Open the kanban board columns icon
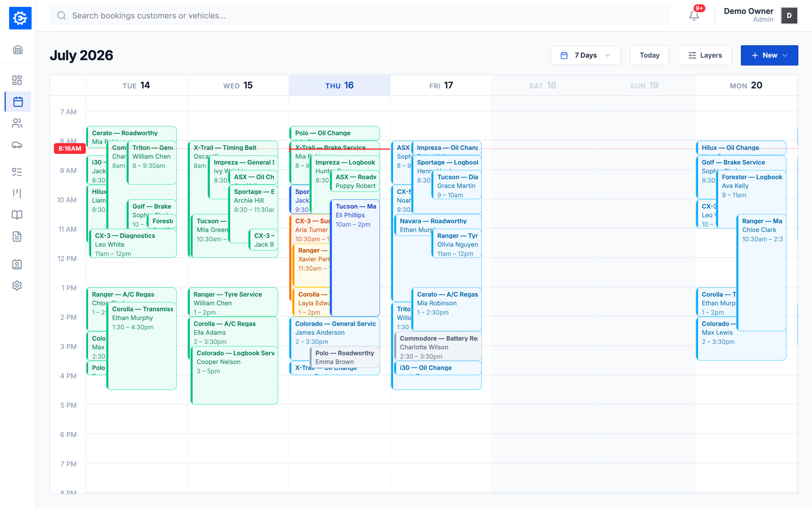Image resolution: width=812 pixels, height=508 pixels. 17,193
